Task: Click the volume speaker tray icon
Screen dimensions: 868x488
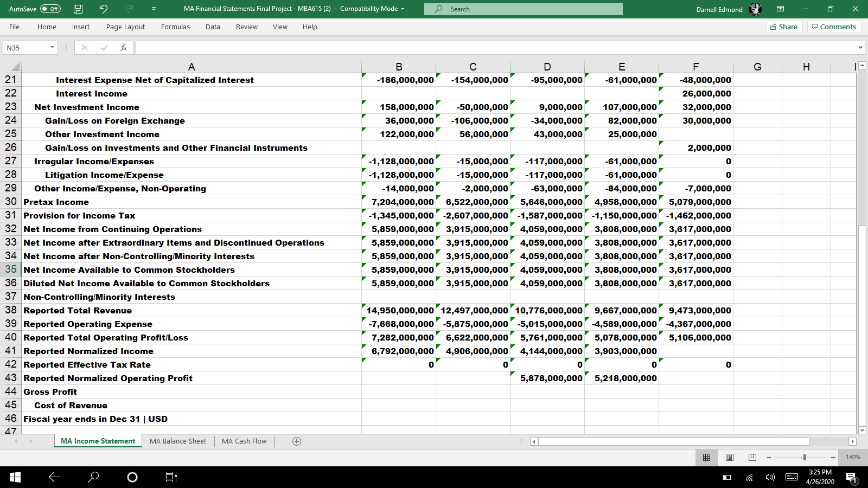Action: [x=770, y=478]
